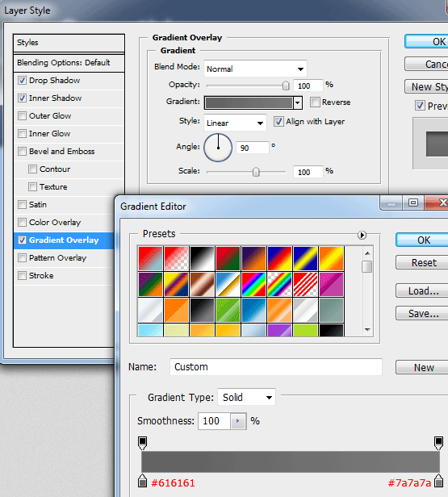448x497 pixels.
Task: Open the Presets flyout menu arrow
Action: click(x=362, y=235)
